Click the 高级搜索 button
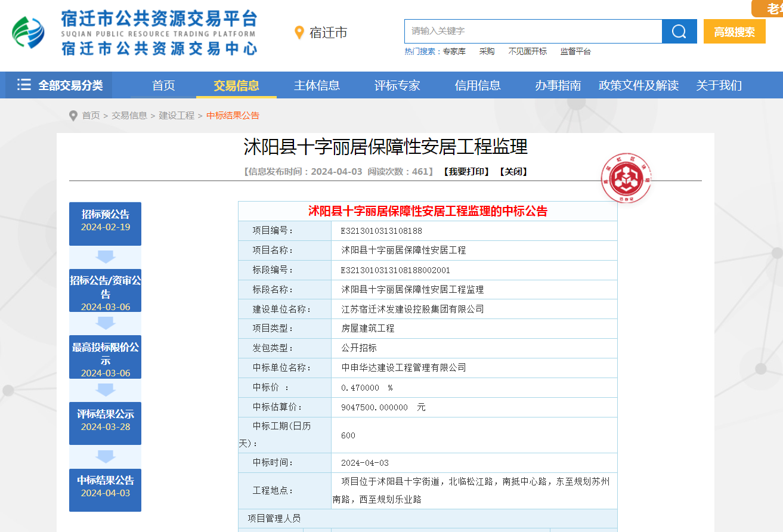783x532 pixels. click(734, 32)
